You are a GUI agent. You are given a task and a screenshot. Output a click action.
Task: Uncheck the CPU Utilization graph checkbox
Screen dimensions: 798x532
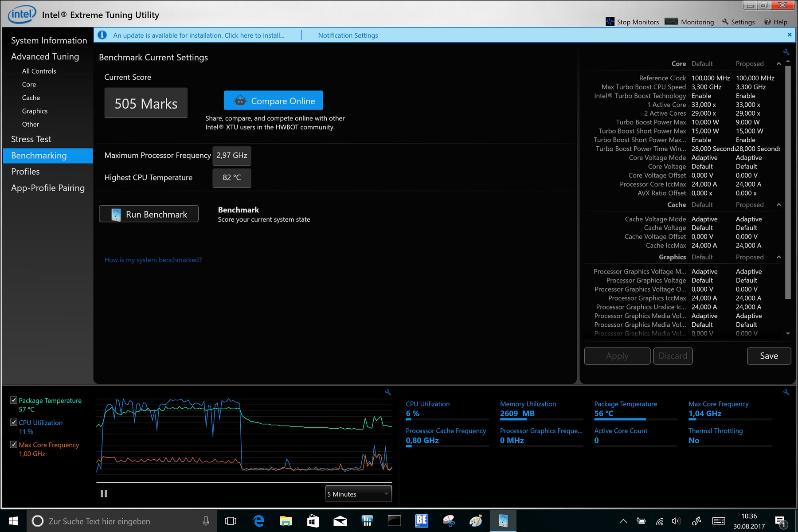point(13,422)
